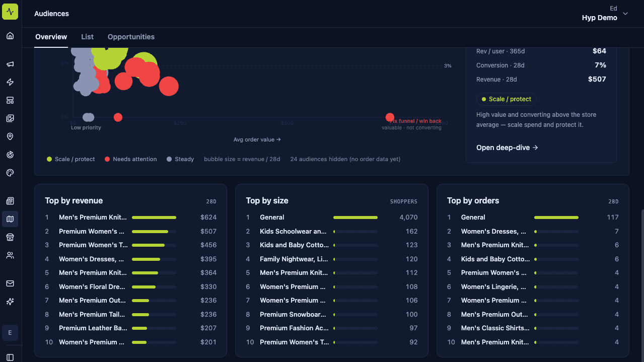
Task: Select Men's Premium Tail row in revenue
Action: coord(130,315)
